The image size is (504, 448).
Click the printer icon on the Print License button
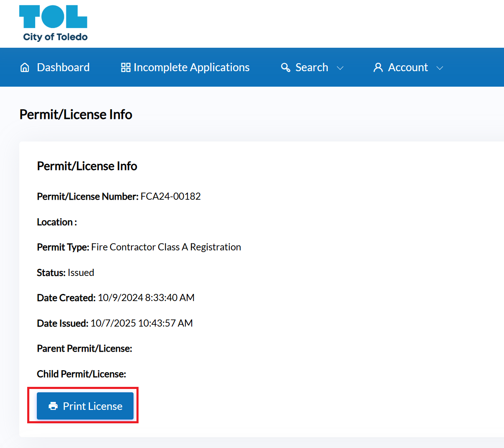pos(53,406)
